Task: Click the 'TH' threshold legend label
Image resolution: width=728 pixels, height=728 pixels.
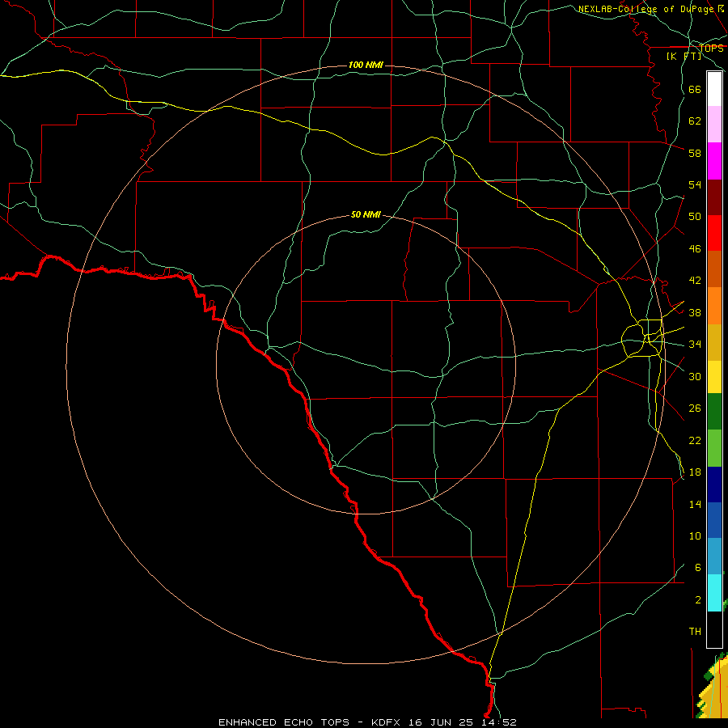Action: 695,632
